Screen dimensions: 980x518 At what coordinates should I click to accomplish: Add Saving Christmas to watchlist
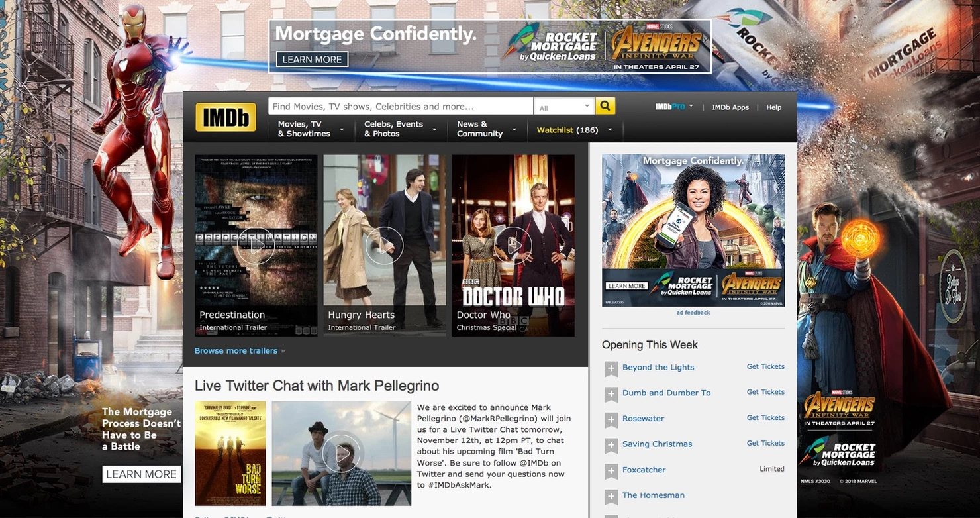(611, 446)
